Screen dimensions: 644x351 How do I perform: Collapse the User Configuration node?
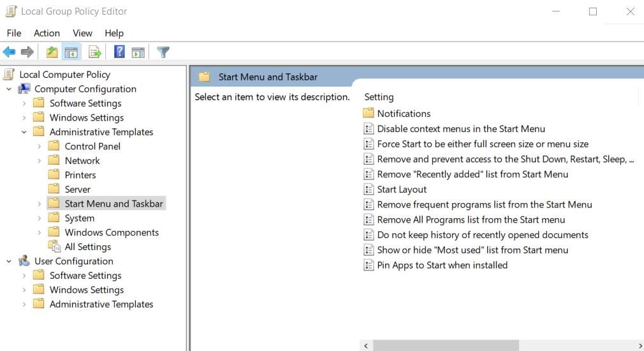(x=9, y=262)
